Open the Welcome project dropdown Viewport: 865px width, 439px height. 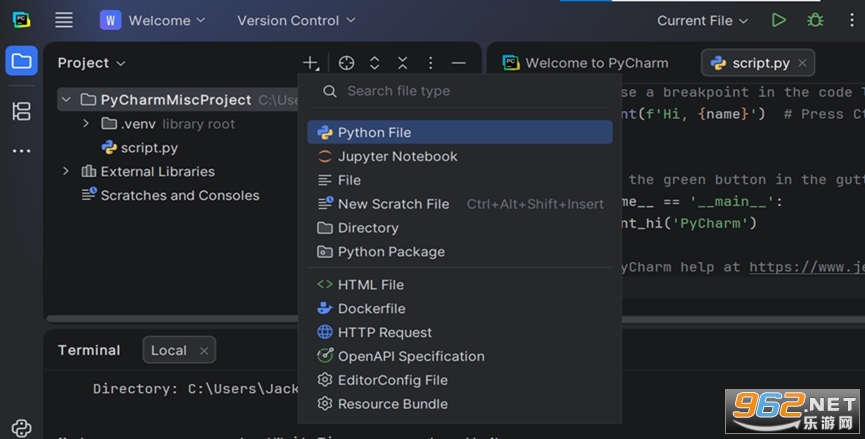[x=153, y=20]
